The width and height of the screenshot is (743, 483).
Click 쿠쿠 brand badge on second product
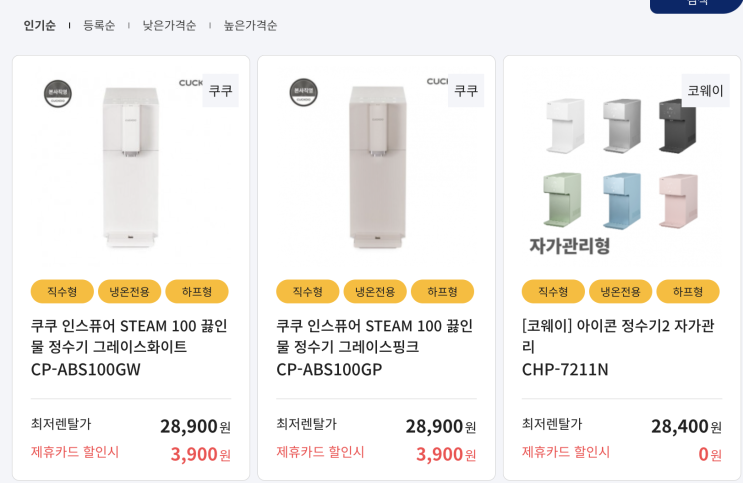click(x=466, y=90)
